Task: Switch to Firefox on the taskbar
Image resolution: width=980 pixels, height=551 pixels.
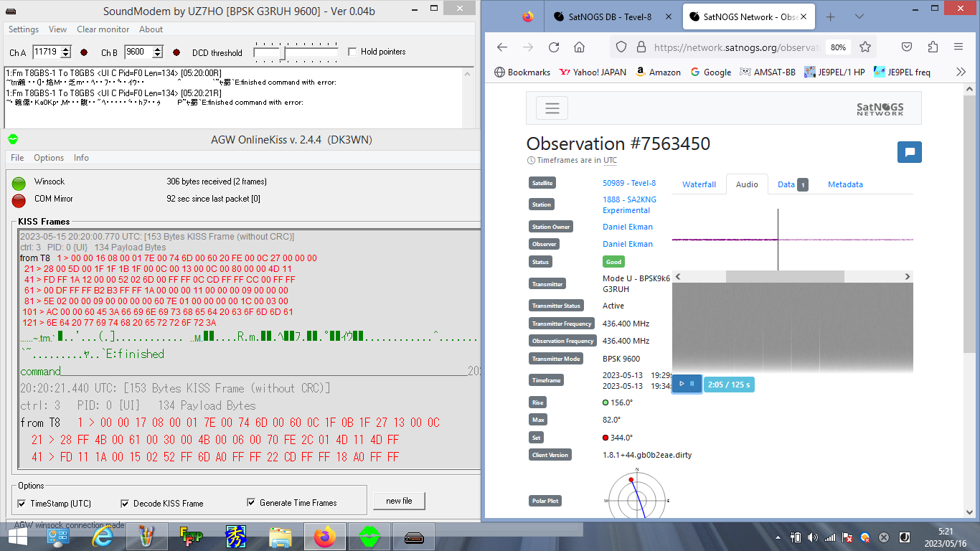Action: point(325,537)
